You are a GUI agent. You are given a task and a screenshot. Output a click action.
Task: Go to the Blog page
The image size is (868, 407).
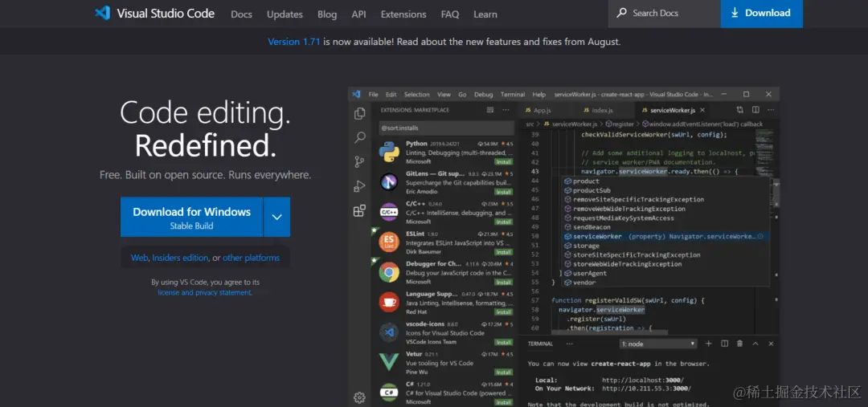pos(327,14)
